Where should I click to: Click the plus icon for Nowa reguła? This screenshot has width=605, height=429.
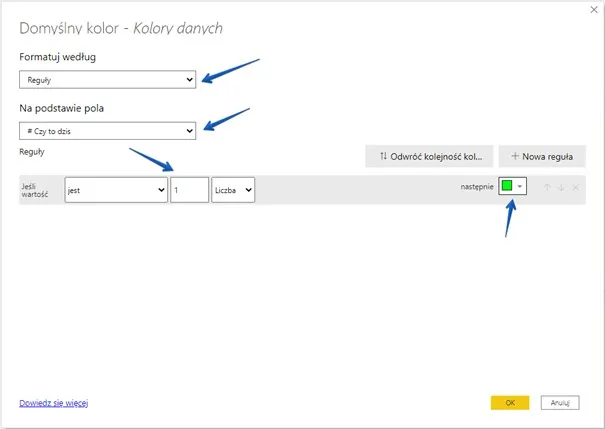[x=514, y=156]
